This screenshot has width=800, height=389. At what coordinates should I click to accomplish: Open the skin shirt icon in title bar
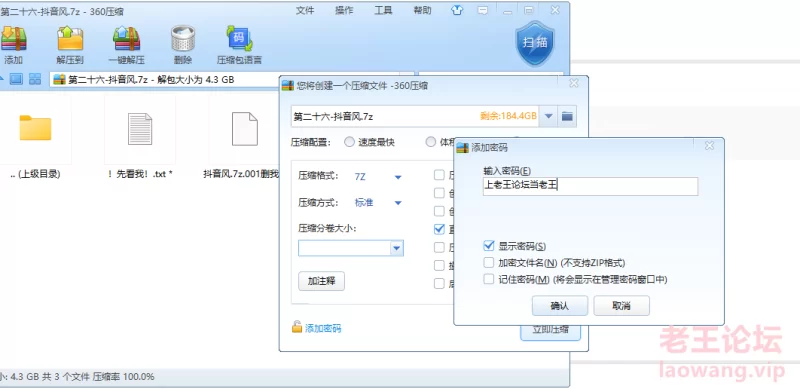point(457,10)
